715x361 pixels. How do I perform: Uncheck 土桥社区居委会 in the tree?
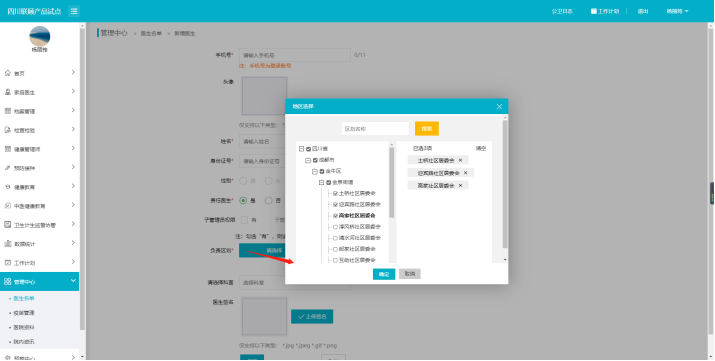[335, 194]
